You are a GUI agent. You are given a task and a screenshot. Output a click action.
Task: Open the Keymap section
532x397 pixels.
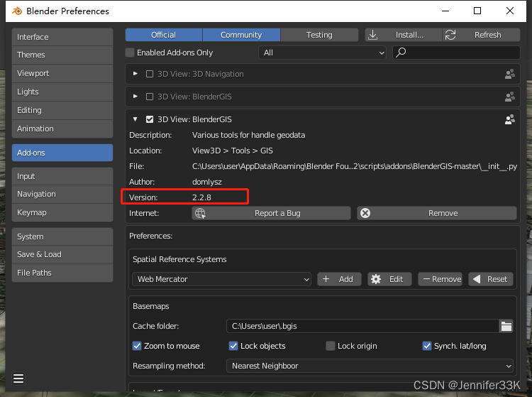click(62, 212)
